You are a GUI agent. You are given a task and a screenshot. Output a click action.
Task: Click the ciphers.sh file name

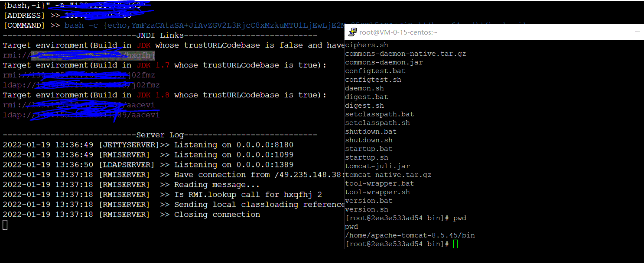(x=367, y=45)
